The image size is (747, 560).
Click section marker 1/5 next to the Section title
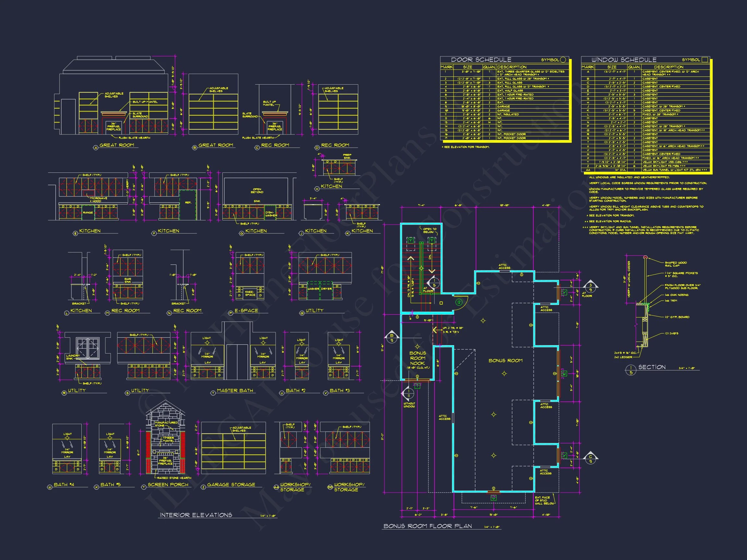631,370
